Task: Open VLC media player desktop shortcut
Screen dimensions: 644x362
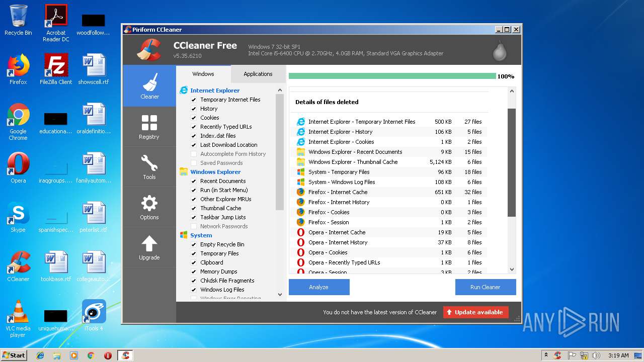Action: pyautogui.click(x=18, y=319)
